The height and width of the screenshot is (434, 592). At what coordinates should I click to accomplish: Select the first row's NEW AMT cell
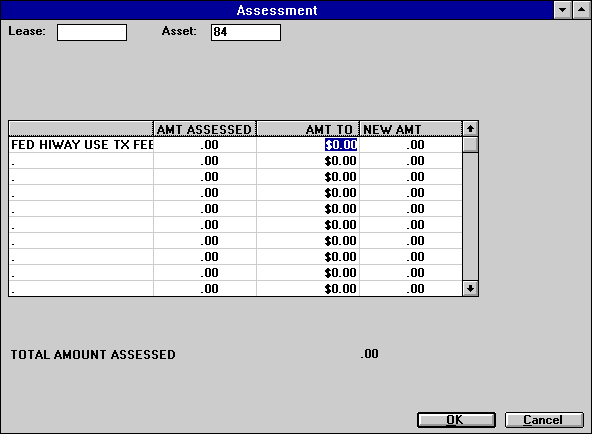[411, 145]
